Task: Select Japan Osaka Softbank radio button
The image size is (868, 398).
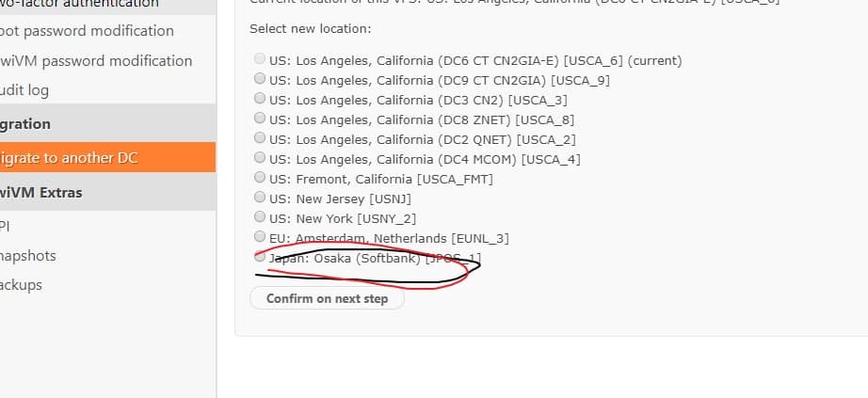Action: [260, 257]
